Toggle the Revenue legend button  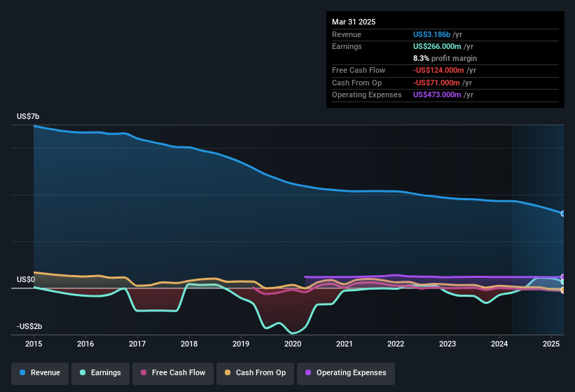click(40, 373)
